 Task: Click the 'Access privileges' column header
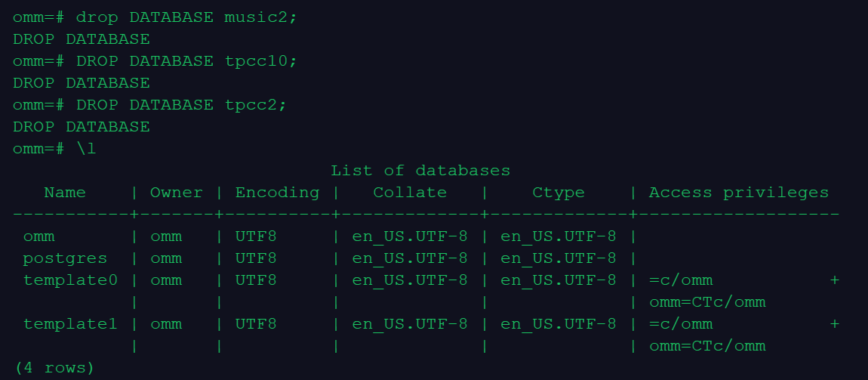click(738, 193)
